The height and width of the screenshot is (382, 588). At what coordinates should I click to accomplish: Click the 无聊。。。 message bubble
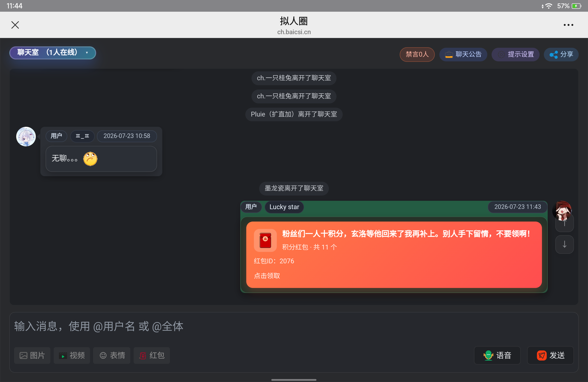click(101, 159)
